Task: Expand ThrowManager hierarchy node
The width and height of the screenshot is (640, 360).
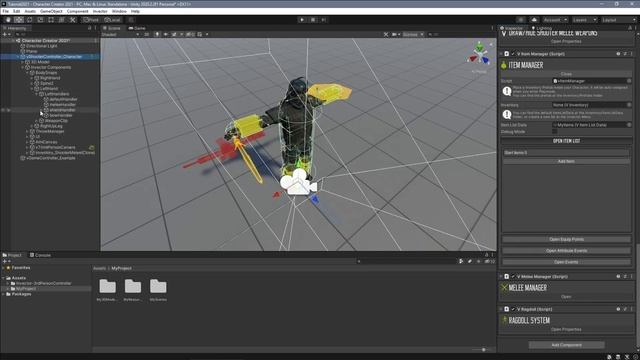Action: point(27,131)
